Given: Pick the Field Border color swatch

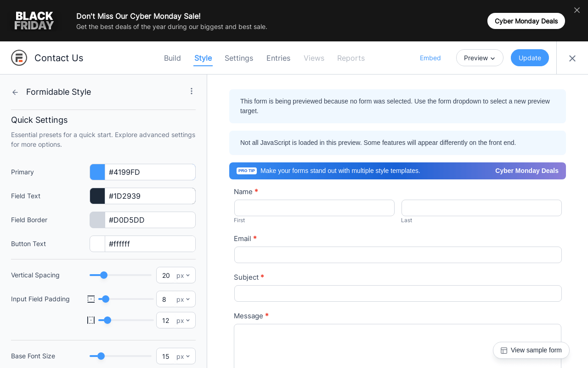Looking at the screenshot, I should (x=97, y=220).
